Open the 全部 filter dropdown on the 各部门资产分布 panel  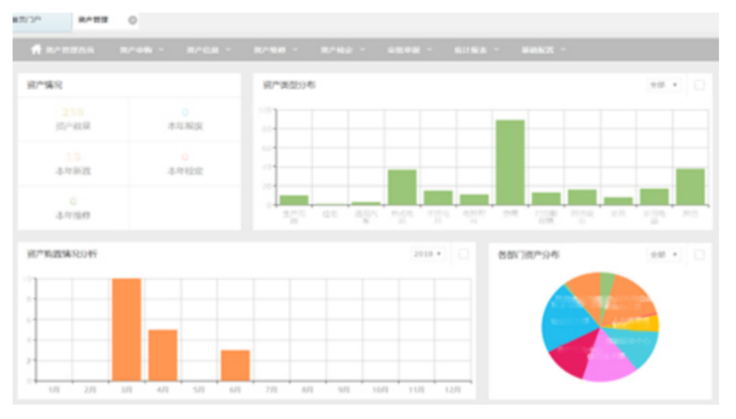tap(664, 255)
